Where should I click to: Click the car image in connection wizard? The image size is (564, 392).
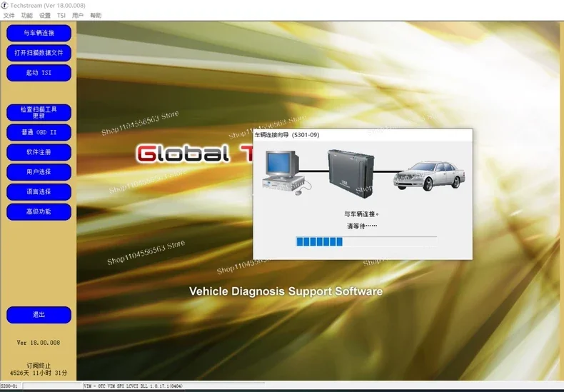(429, 176)
